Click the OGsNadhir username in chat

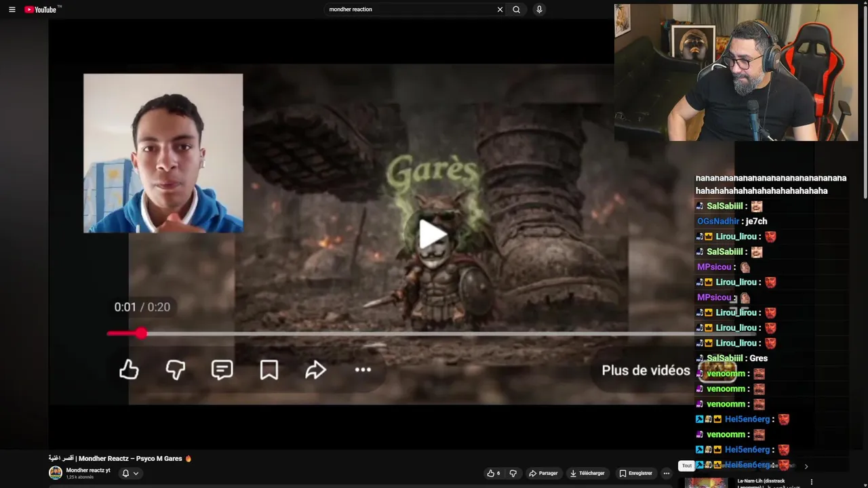click(x=718, y=221)
